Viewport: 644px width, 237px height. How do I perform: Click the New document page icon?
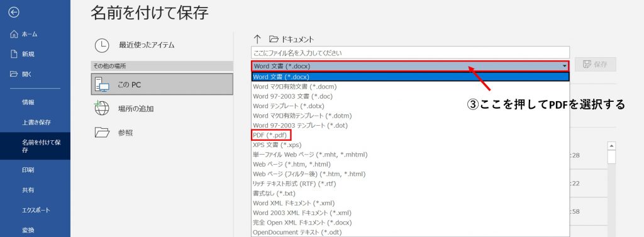coord(14,54)
